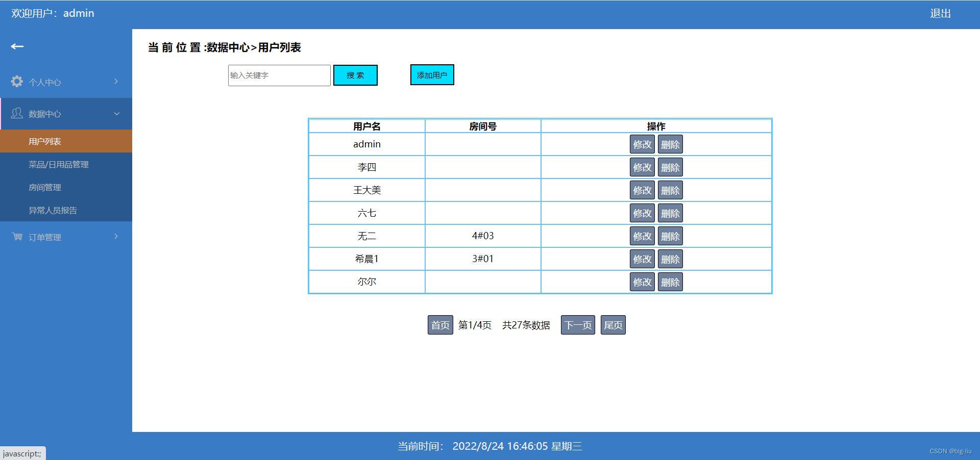This screenshot has width=980, height=460.
Task: Click 修改 for user admin
Action: (642, 144)
